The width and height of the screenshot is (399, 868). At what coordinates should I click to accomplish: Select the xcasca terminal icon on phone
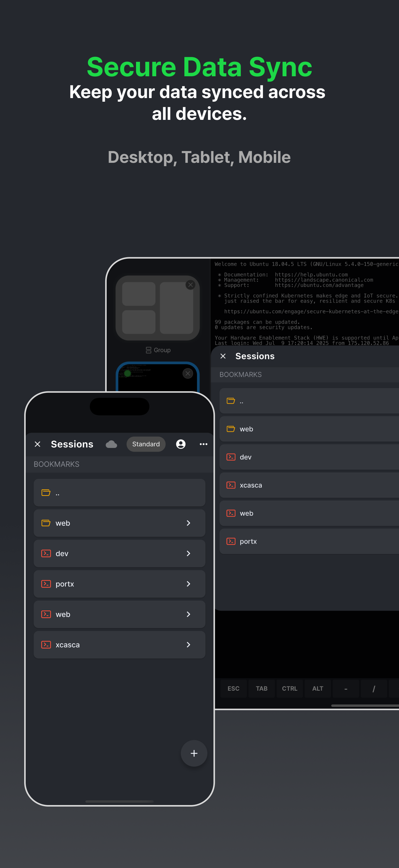46,645
